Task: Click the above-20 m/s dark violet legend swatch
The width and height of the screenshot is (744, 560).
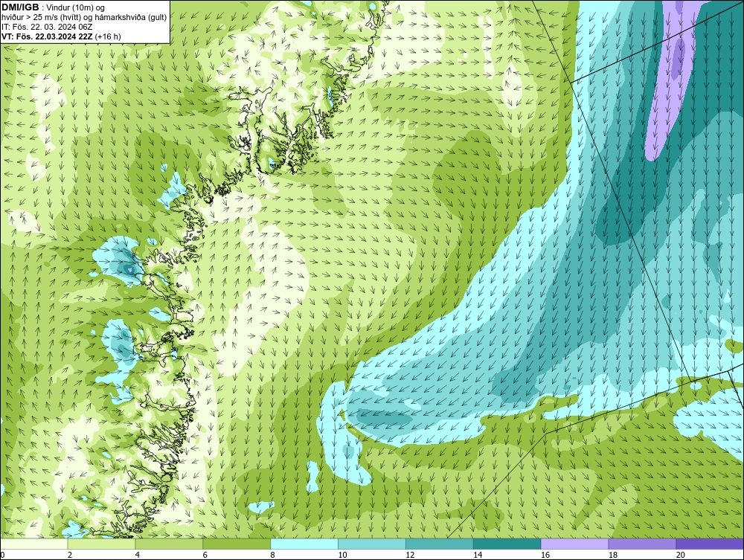Action: point(710,544)
